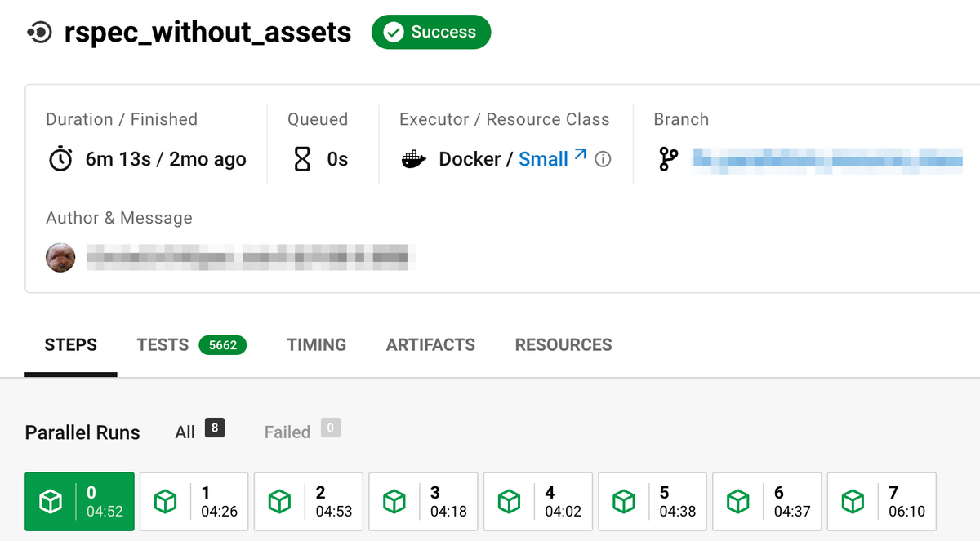Show Failed parallel runs filter

[x=302, y=431]
